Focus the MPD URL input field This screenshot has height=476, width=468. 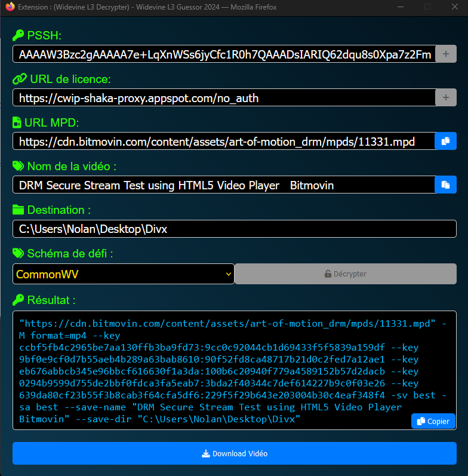coord(224,141)
